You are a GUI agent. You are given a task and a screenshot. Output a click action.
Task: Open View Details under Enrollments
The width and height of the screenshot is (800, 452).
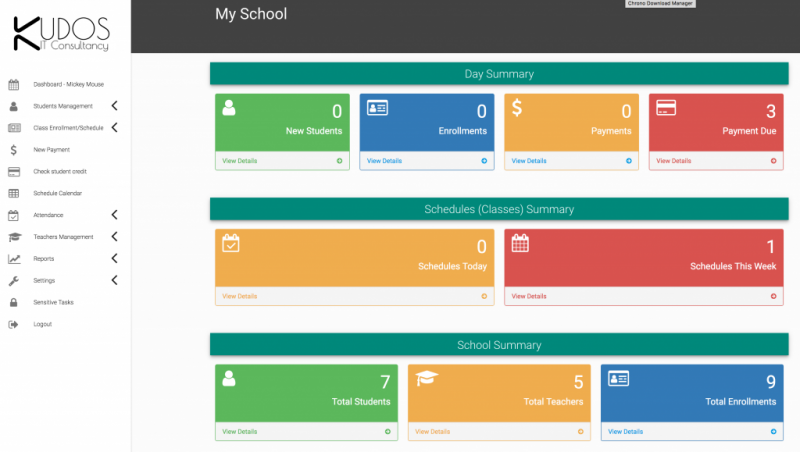tap(384, 161)
